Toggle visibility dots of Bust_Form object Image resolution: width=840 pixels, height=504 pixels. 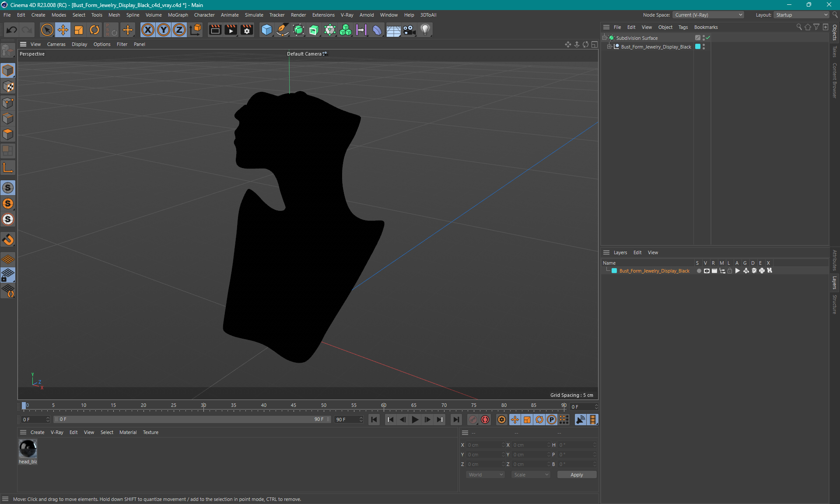pyautogui.click(x=703, y=47)
